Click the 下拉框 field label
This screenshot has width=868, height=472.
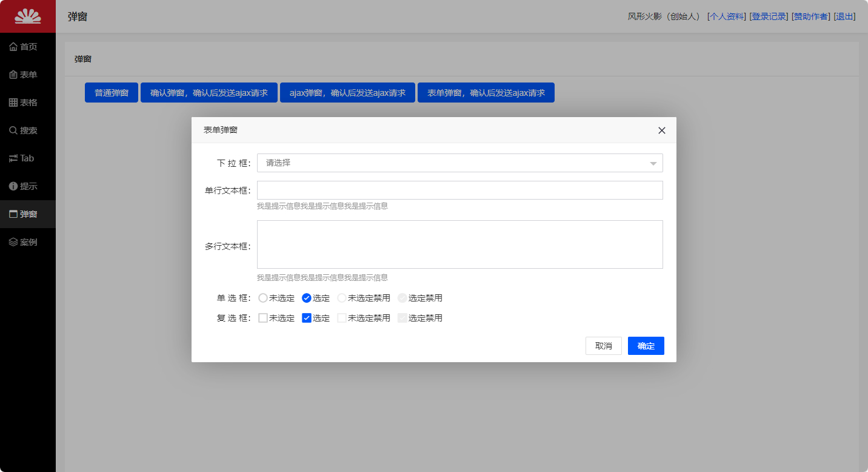click(x=234, y=163)
